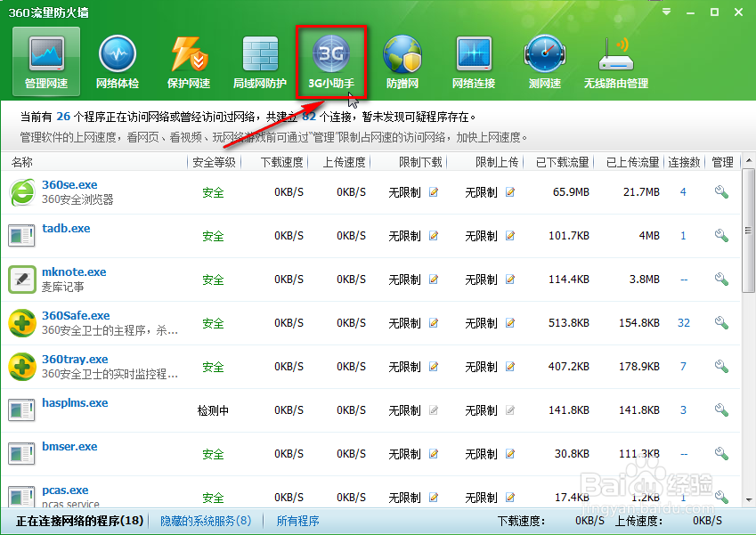The width and height of the screenshot is (756, 535).
Task: Edit upload limit for 360Safe.exe
Action: tap(510, 322)
